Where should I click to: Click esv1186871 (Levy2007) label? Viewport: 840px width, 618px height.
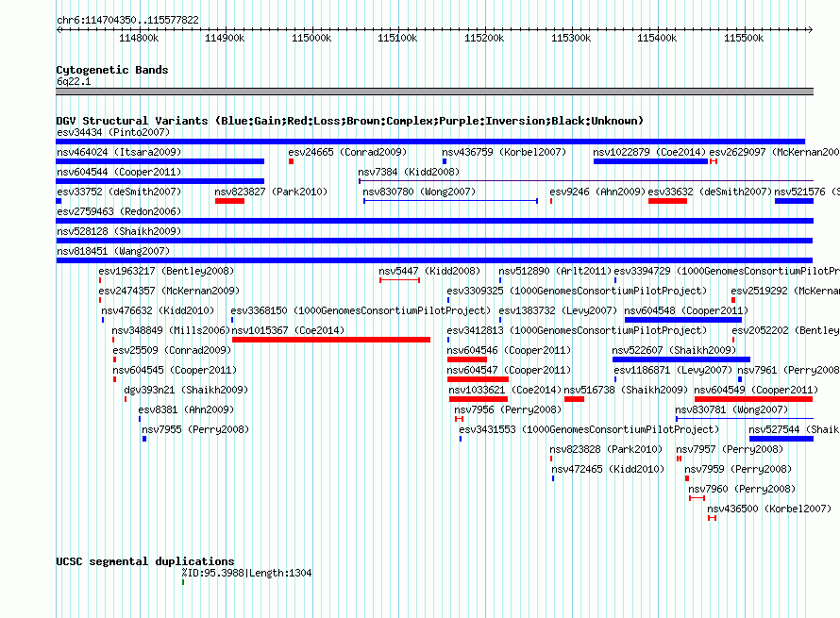(673, 370)
